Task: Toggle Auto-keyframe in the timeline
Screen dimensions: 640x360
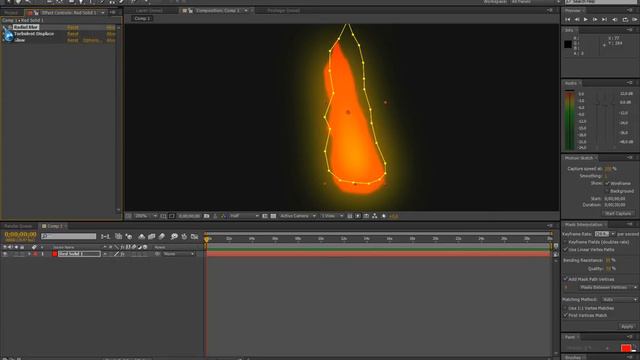Action: (x=184, y=236)
